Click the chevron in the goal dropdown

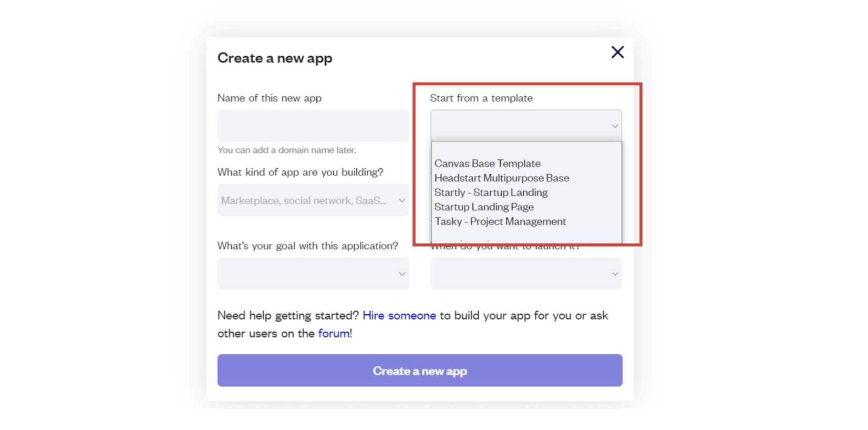(x=401, y=274)
